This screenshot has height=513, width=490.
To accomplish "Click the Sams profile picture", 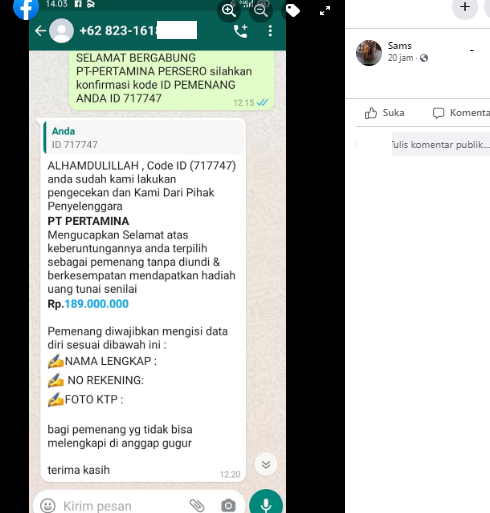I will click(x=369, y=53).
